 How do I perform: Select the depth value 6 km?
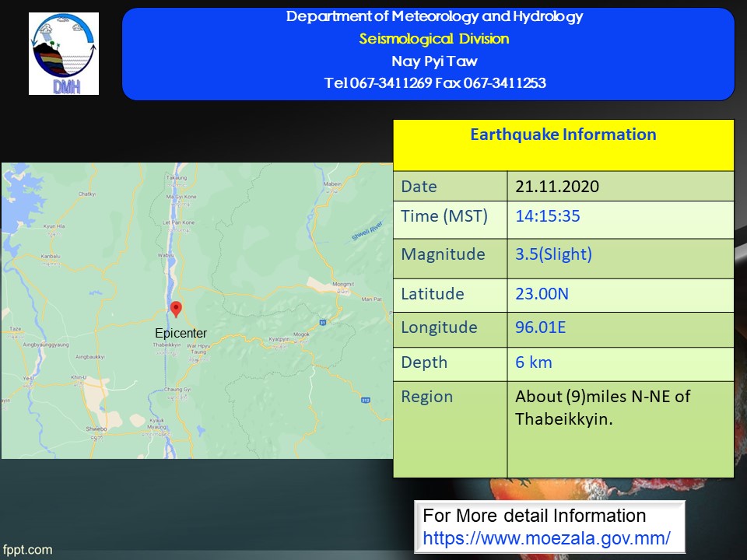click(533, 362)
